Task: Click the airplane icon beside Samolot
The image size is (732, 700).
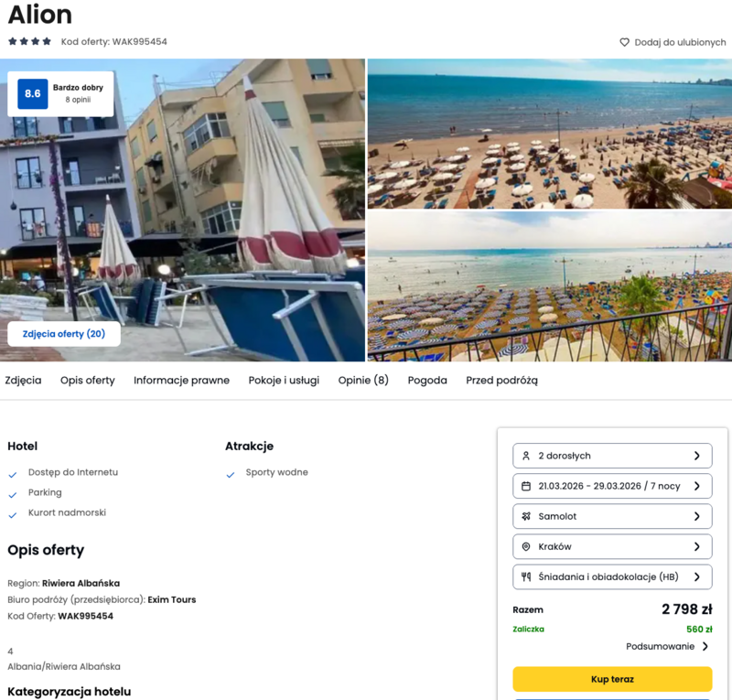Action: click(x=525, y=516)
